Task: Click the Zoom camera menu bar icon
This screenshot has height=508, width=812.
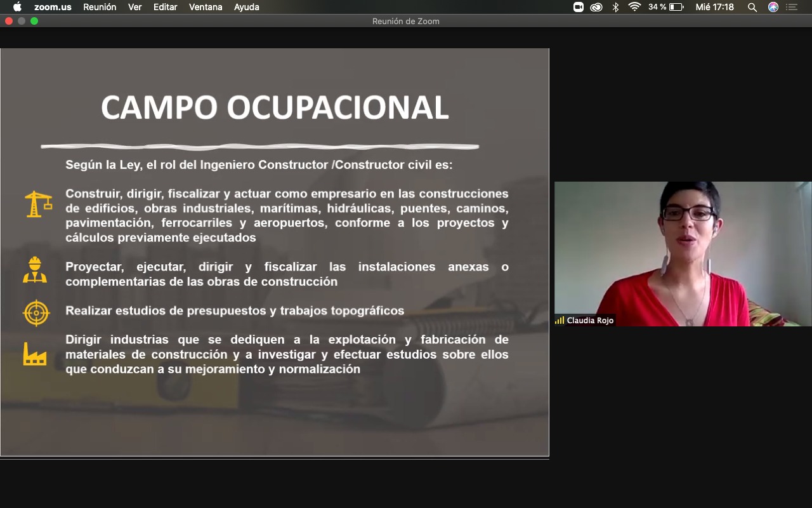Action: (579, 7)
